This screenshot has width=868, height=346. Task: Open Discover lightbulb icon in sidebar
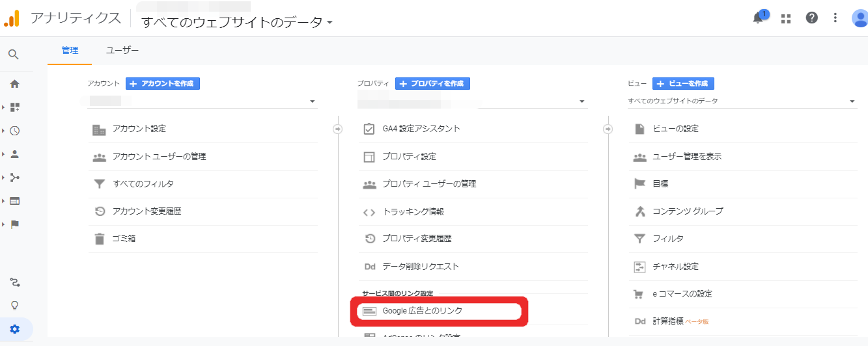(14, 306)
